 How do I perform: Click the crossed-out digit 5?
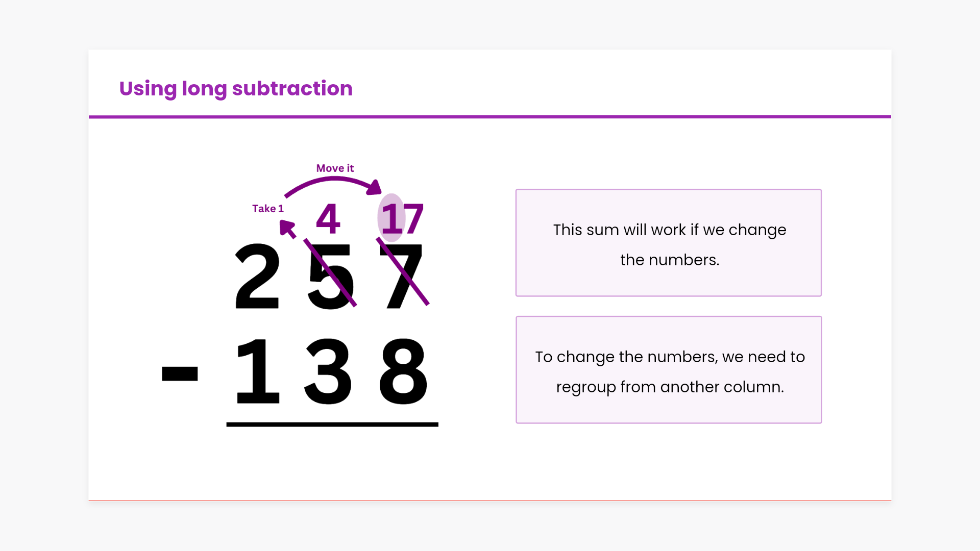click(331, 275)
